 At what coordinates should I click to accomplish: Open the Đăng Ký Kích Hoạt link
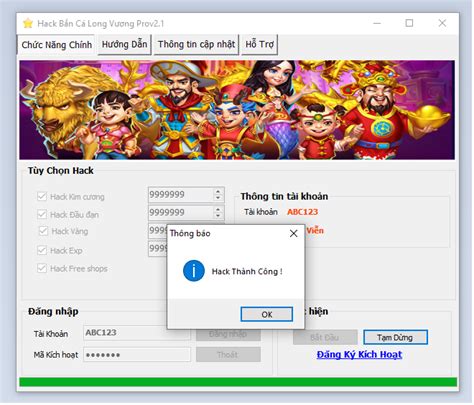pos(359,354)
